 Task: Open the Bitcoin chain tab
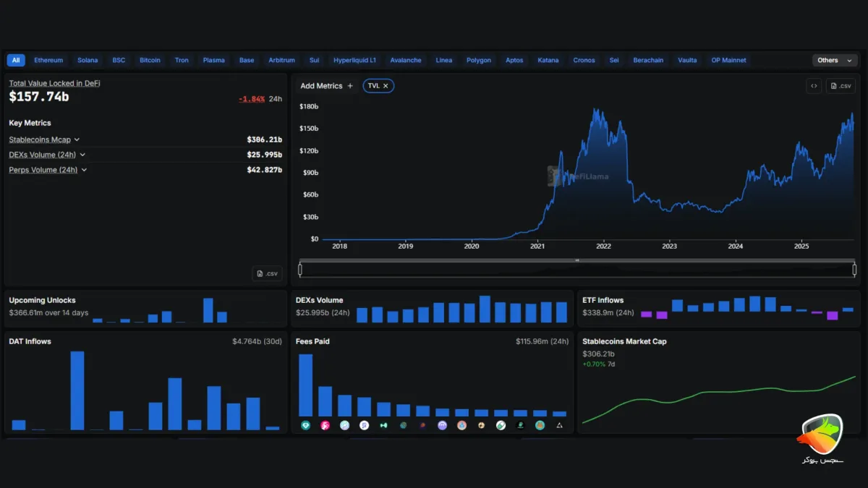click(150, 61)
